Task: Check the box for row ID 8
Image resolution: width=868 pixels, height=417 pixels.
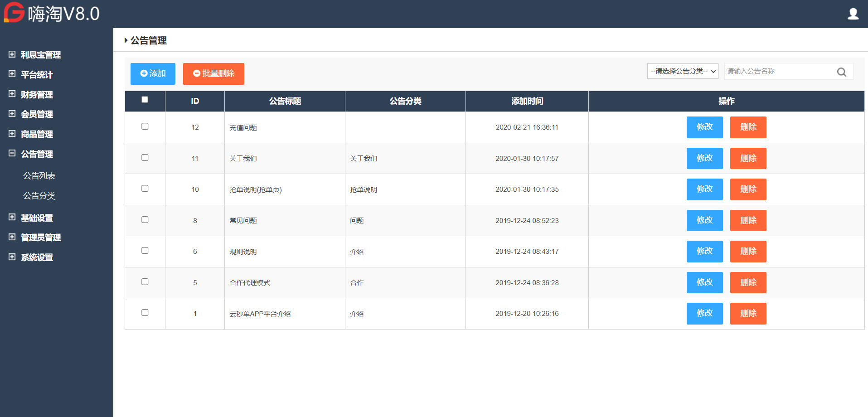Action: pyautogui.click(x=145, y=220)
